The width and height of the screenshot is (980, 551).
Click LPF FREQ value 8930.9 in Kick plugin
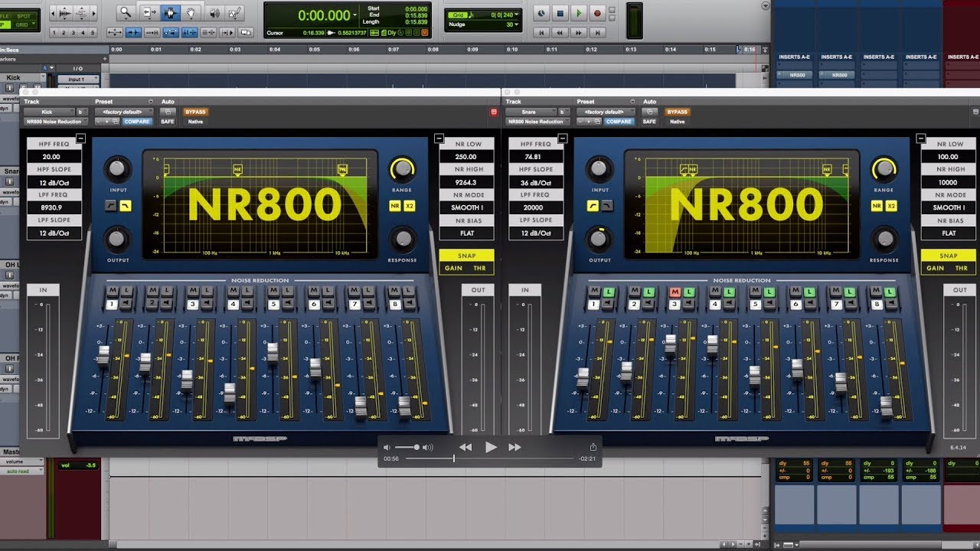tap(54, 207)
